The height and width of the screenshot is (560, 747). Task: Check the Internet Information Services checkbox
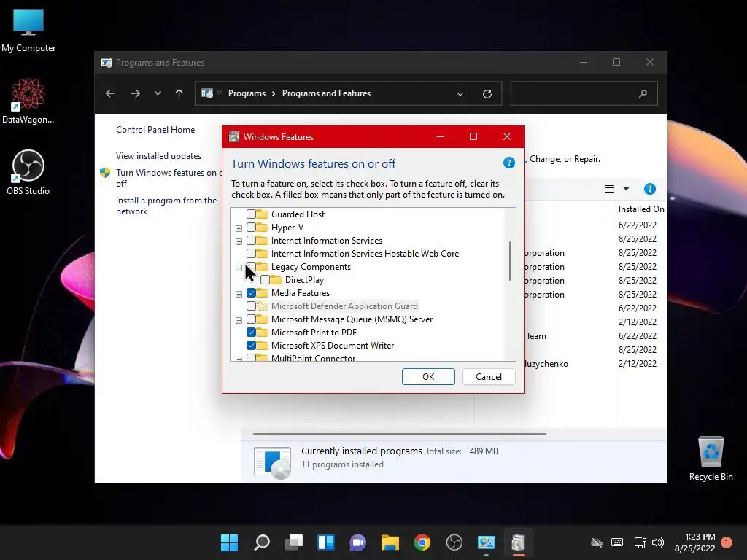pos(251,241)
